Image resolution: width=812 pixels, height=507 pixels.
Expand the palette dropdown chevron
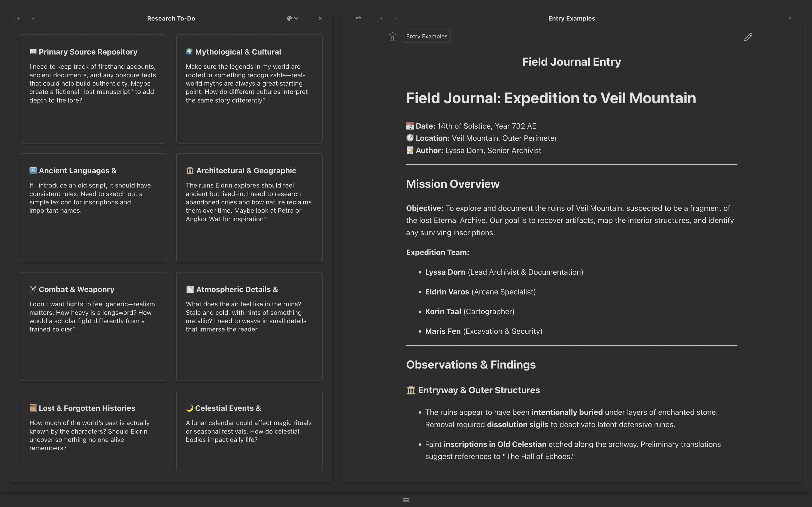tap(297, 19)
